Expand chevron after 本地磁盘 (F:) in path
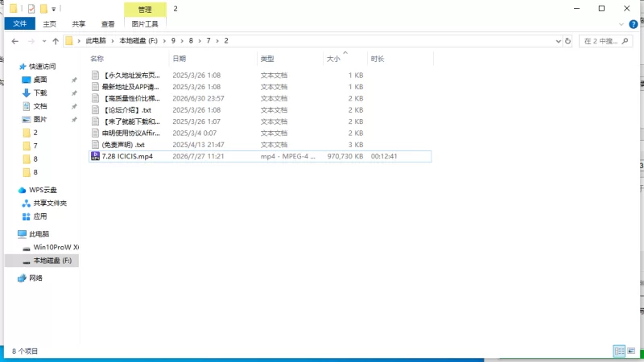 coord(164,41)
